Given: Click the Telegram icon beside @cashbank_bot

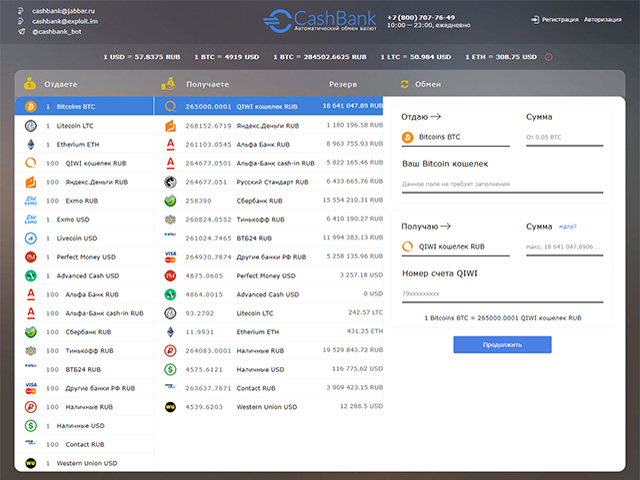Looking at the screenshot, I should coord(21,31).
